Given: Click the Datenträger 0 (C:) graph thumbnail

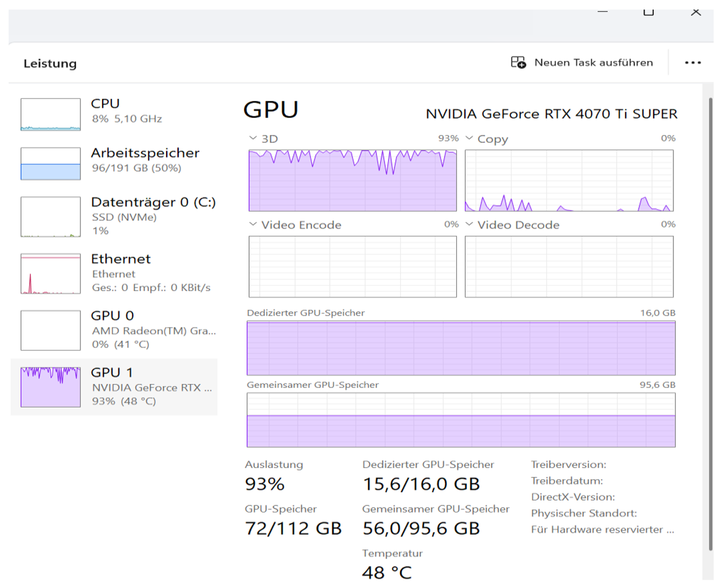Looking at the screenshot, I should [50, 216].
